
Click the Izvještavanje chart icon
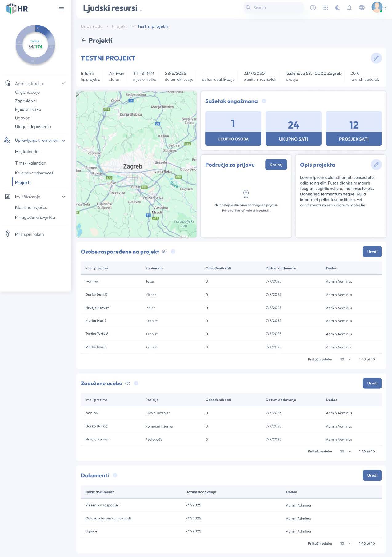pyautogui.click(x=8, y=197)
